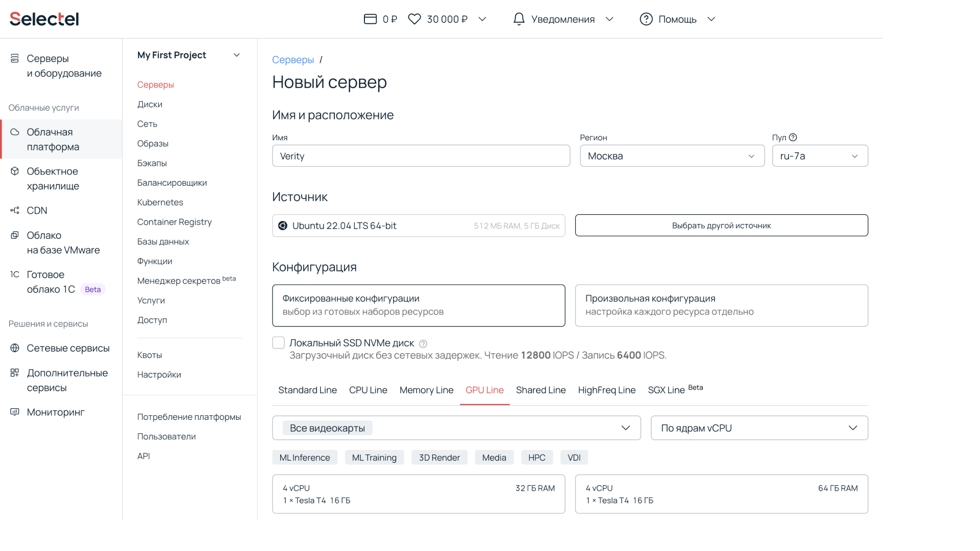Open Бэкапы menu item

coord(152,163)
